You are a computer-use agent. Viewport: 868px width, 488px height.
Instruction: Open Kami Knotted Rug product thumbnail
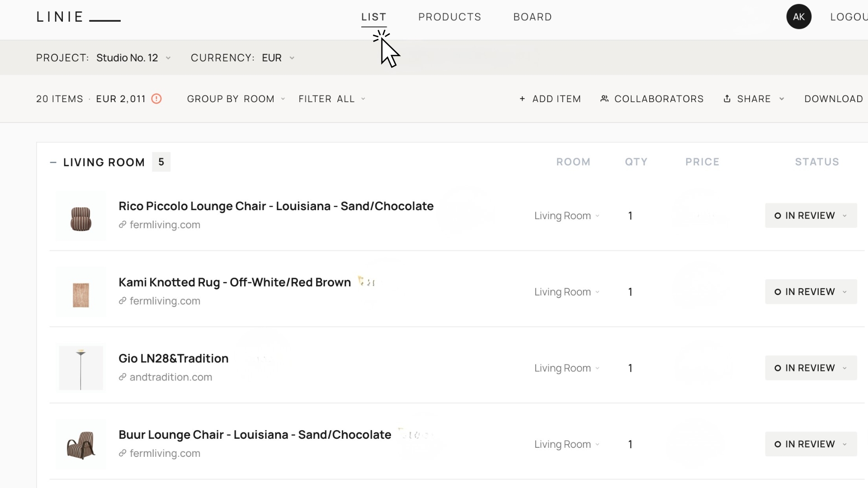[81, 292]
